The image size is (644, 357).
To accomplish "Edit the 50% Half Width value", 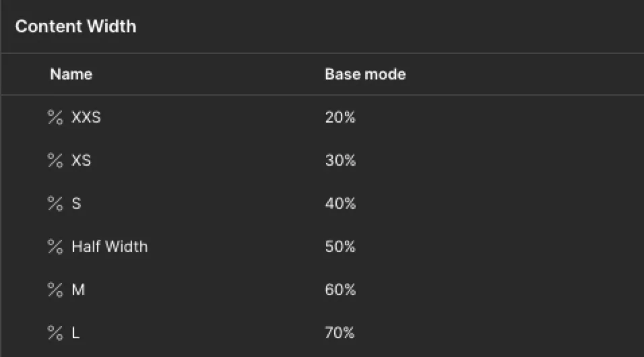I will click(340, 247).
